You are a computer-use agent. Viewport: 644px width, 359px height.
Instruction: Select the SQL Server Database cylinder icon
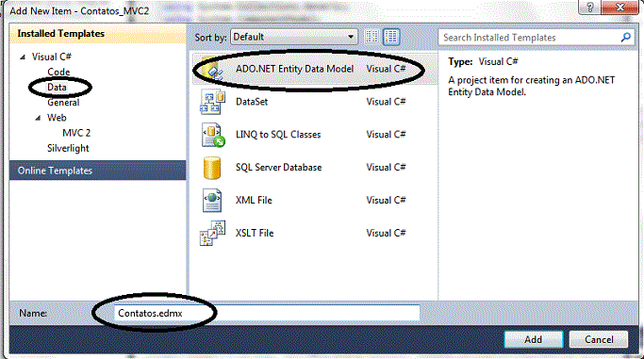[x=212, y=168]
